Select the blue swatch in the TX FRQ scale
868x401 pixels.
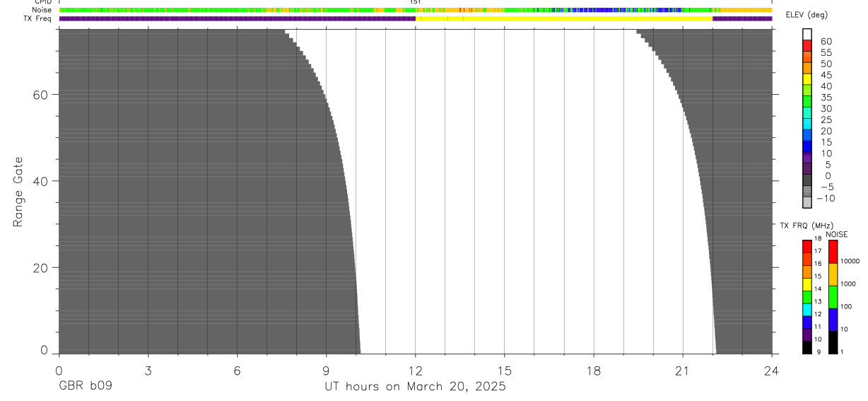807,322
